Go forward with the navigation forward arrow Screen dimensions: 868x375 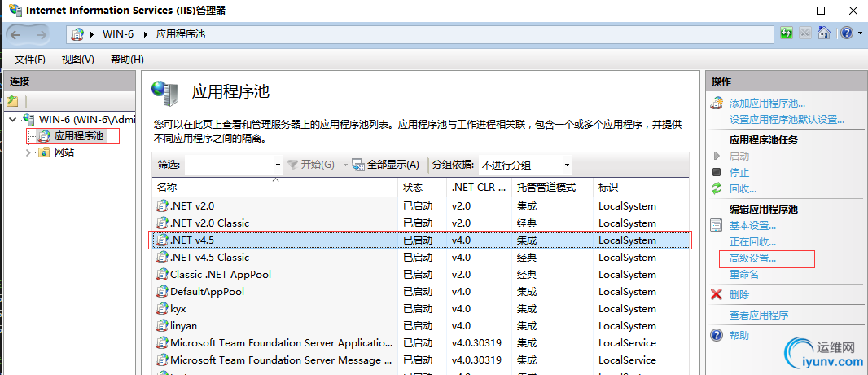41,34
